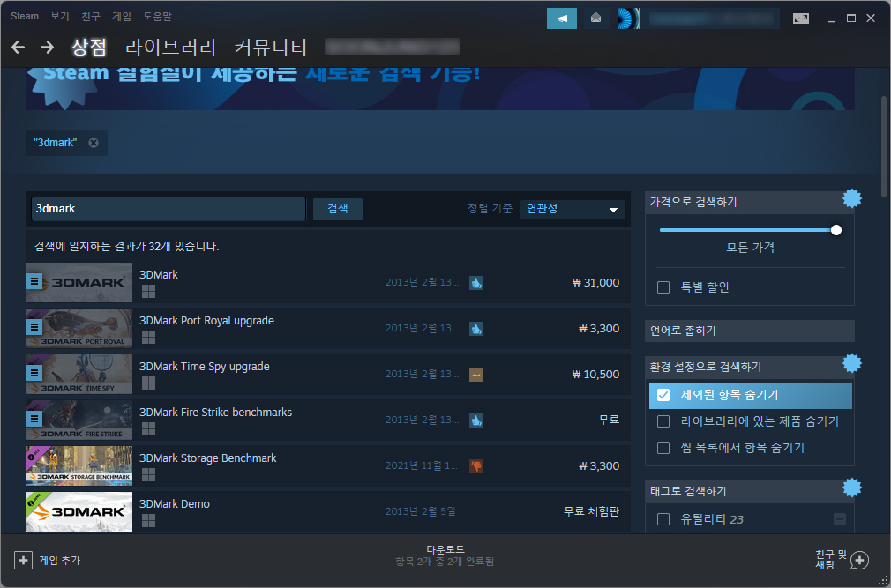Open the 연관성 sort dropdown

(x=573, y=209)
